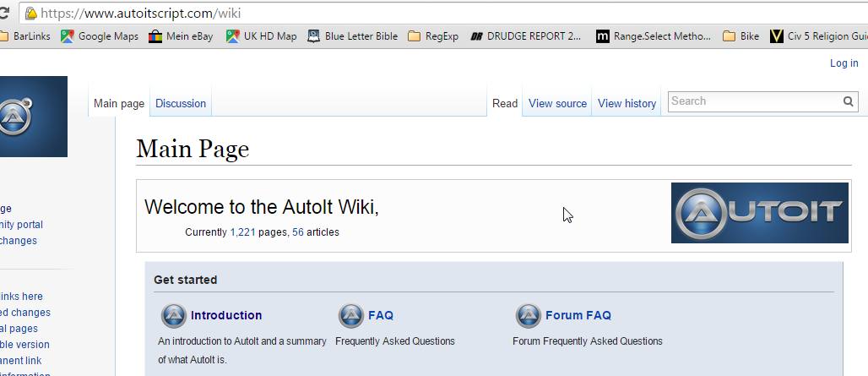Open the Community portal sidebar link
The image size is (868, 376).
coord(21,225)
